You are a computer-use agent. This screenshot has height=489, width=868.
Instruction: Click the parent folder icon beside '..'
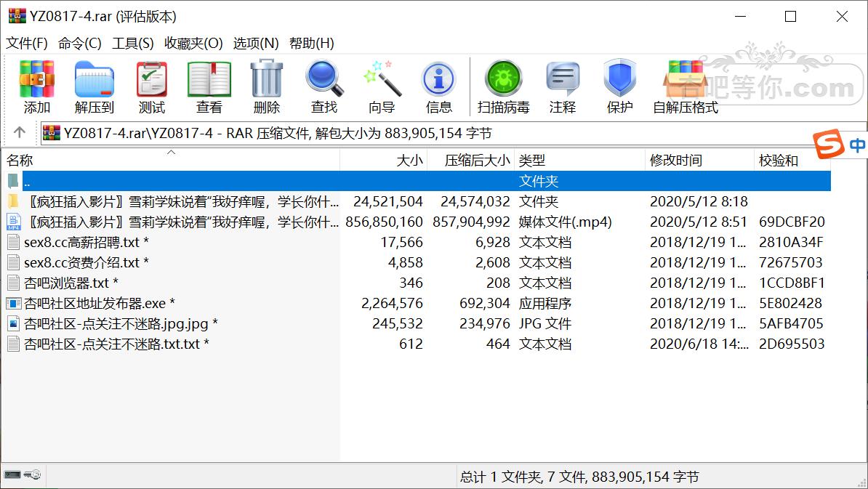pos(13,181)
